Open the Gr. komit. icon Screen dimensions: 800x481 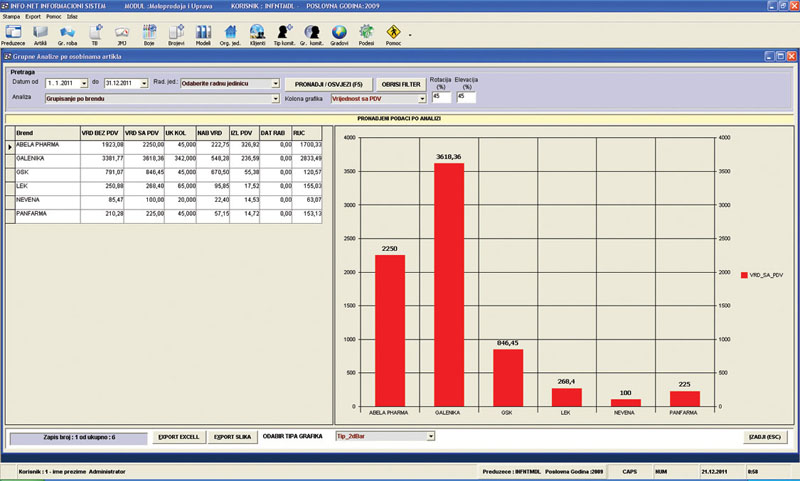tap(312, 35)
